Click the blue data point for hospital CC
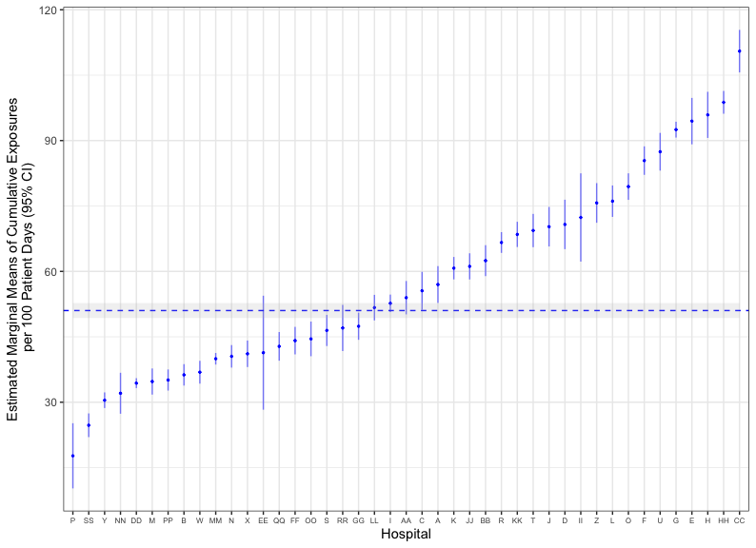This screenshot has width=756, height=548. click(739, 51)
